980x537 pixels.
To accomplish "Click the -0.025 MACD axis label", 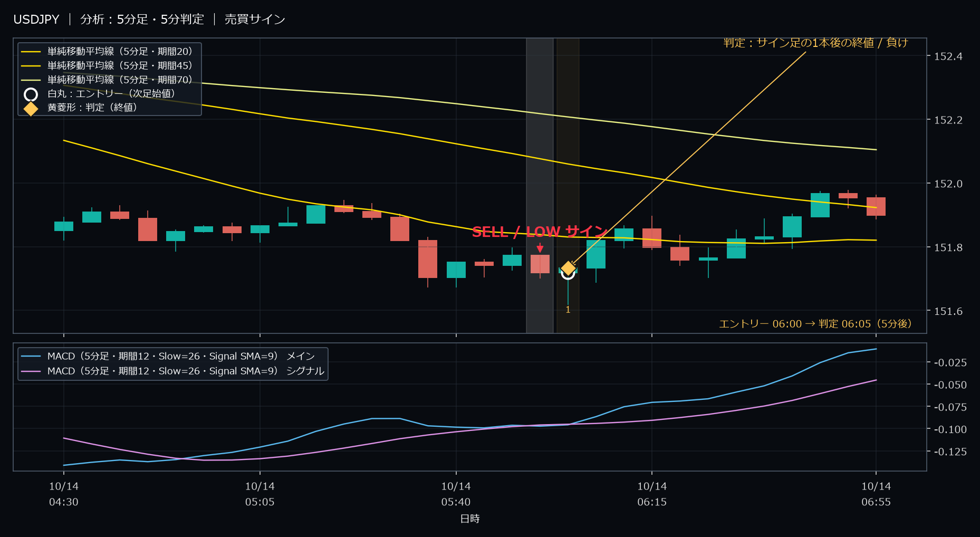I will [x=950, y=362].
